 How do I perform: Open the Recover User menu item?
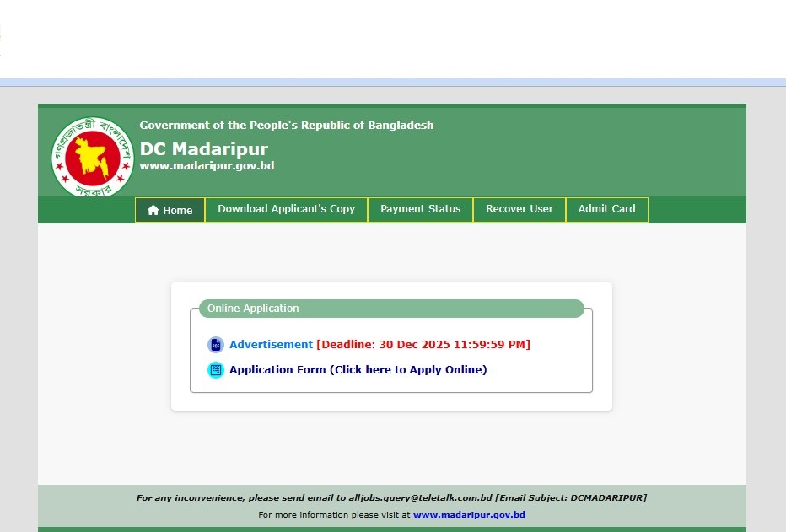(x=520, y=209)
